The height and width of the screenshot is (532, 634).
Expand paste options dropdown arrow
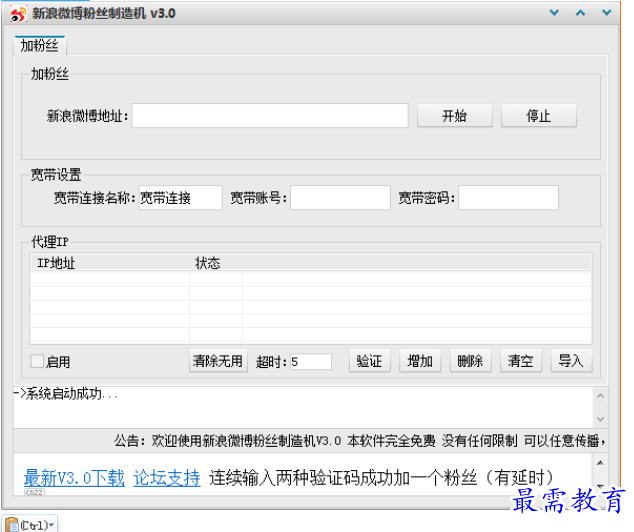point(51,525)
